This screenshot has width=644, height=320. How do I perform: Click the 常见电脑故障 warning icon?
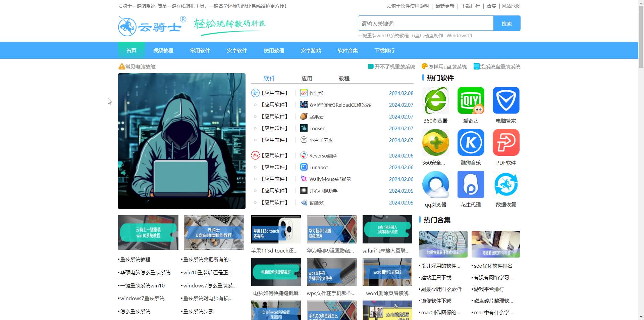[122, 66]
